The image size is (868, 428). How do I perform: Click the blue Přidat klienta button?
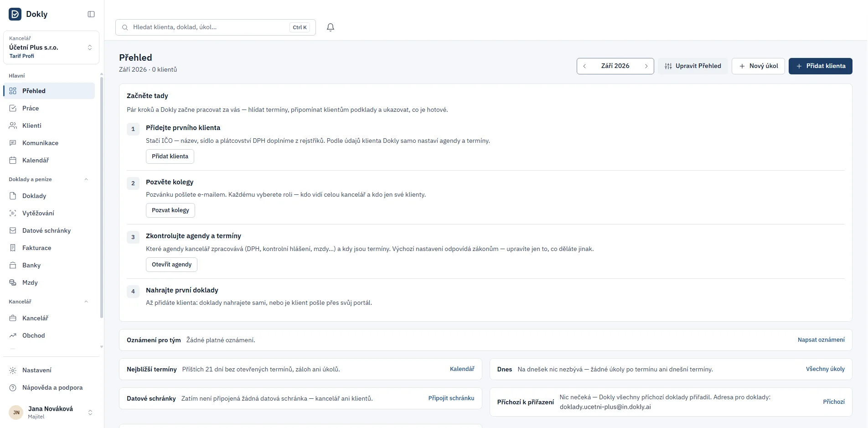tap(820, 66)
